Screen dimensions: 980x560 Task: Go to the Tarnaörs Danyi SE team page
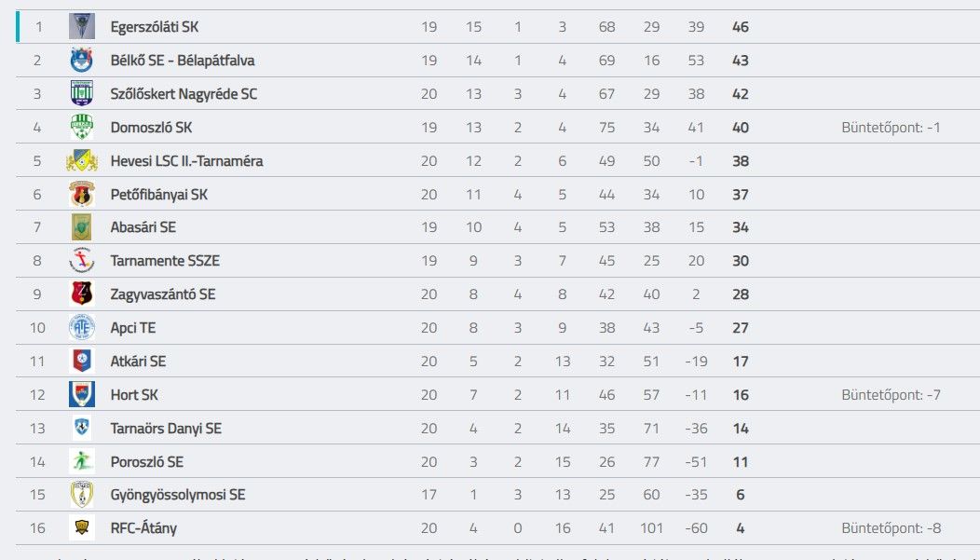(x=166, y=428)
